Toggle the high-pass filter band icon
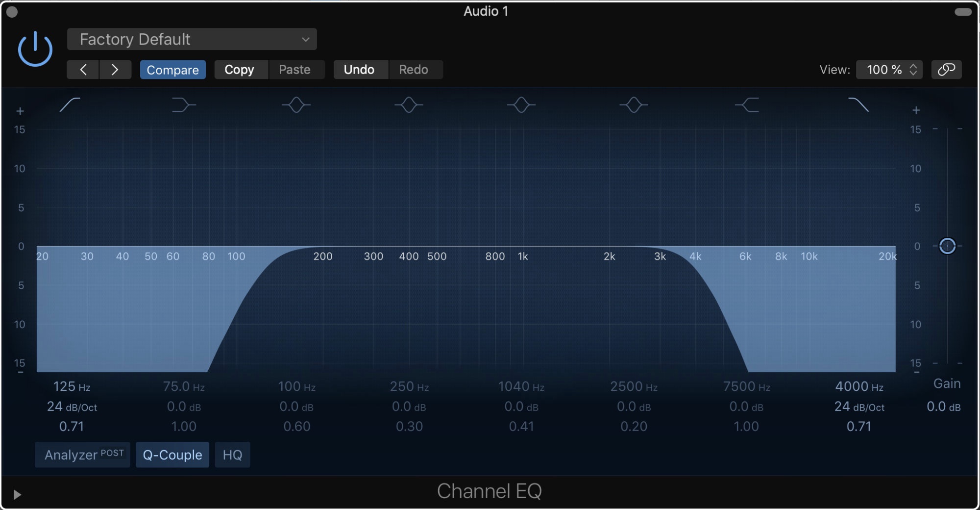 pyautogui.click(x=70, y=104)
